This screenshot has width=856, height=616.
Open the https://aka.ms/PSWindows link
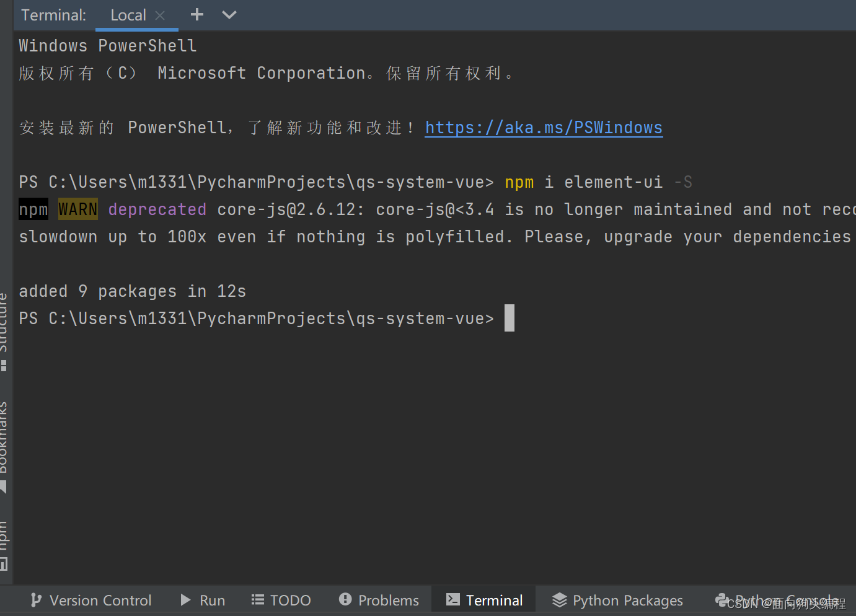pyautogui.click(x=543, y=128)
